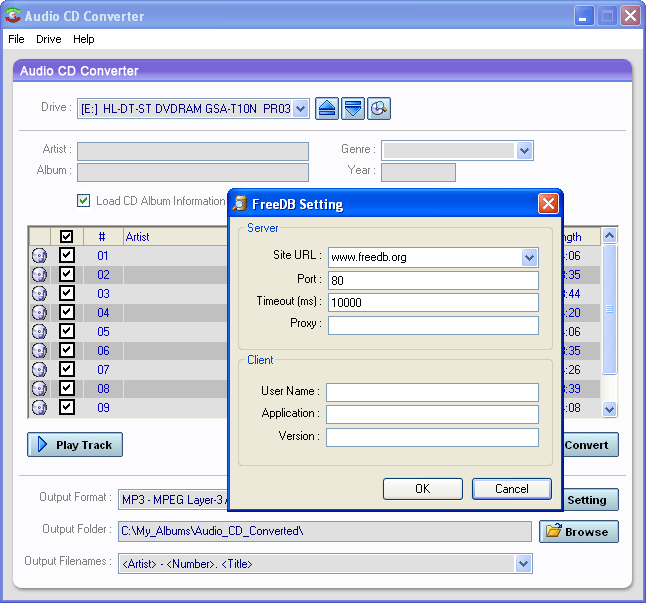
Task: Open the Drive selection dropdown
Action: pyautogui.click(x=301, y=109)
